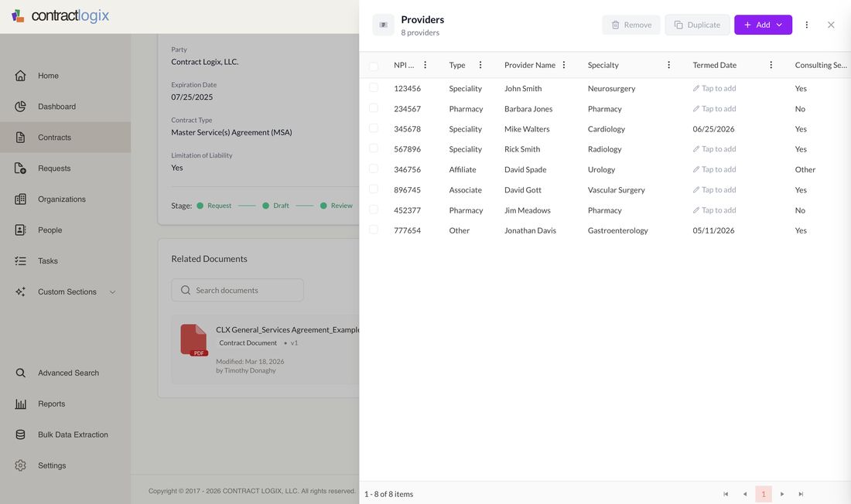Select the John Smith row checkbox
Screen dimensions: 851x504
[374, 87]
